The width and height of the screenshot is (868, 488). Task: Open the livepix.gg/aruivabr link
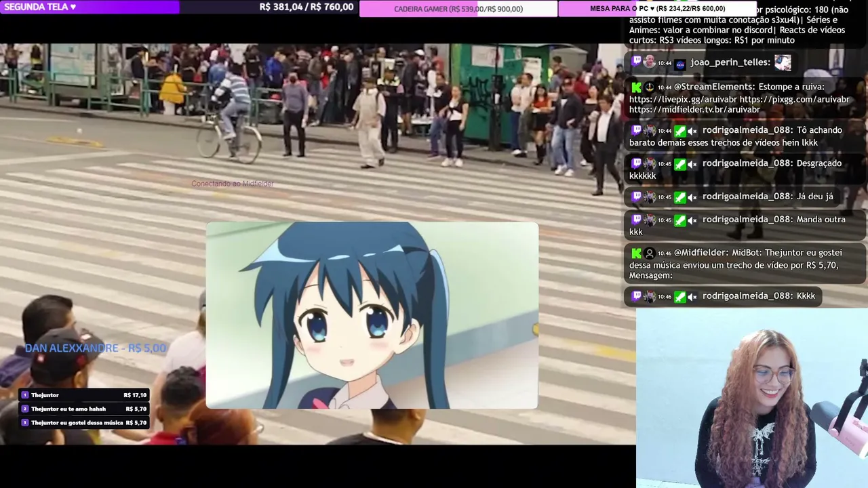[683, 99]
